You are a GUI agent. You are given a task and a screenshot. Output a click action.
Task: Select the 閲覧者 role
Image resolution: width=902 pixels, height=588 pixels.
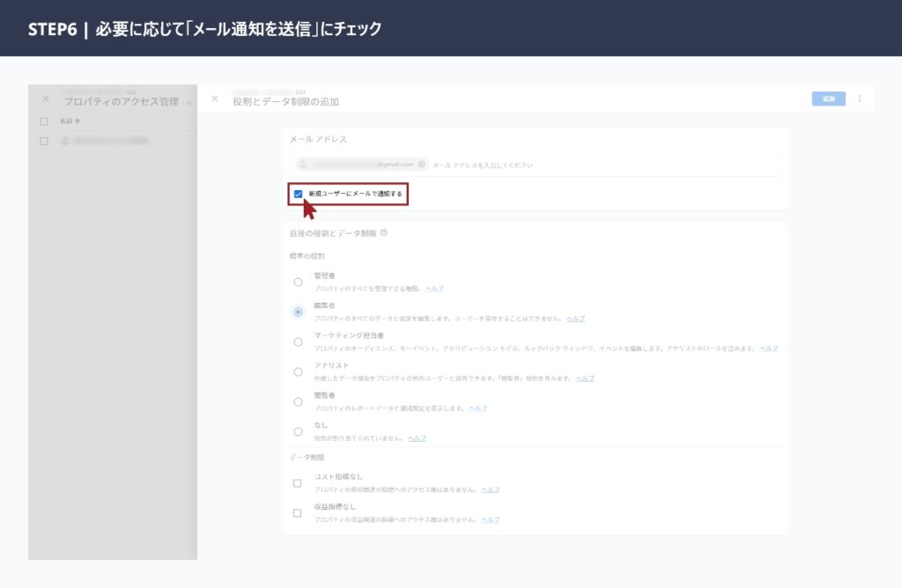coord(298,401)
